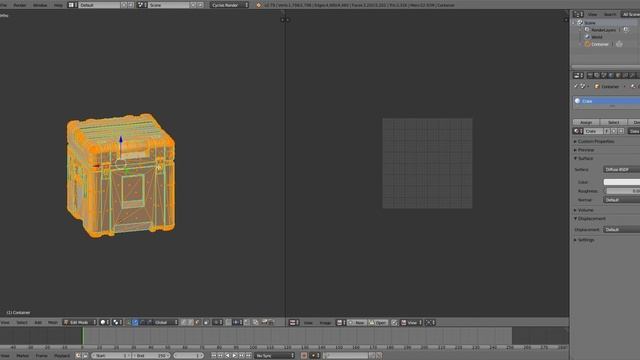Toggle the snap magnet during transform
Viewport: 640px width, 360px height.
(228, 322)
